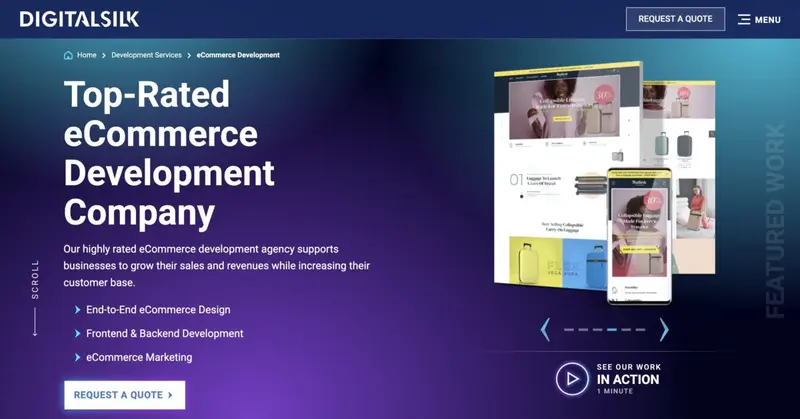Image resolution: width=800 pixels, height=419 pixels.
Task: Click arrow bullet beside eCommerce Marketing
Action: [x=77, y=357]
